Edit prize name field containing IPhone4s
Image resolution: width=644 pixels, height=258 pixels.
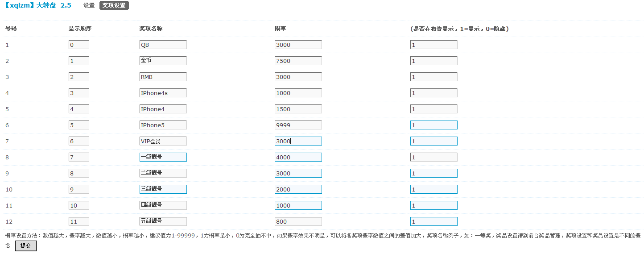click(163, 93)
